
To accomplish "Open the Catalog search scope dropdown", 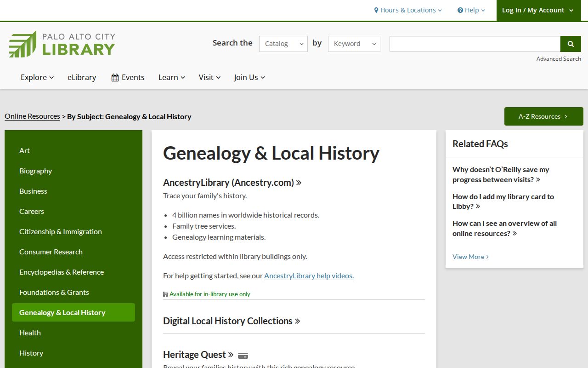I will [283, 44].
